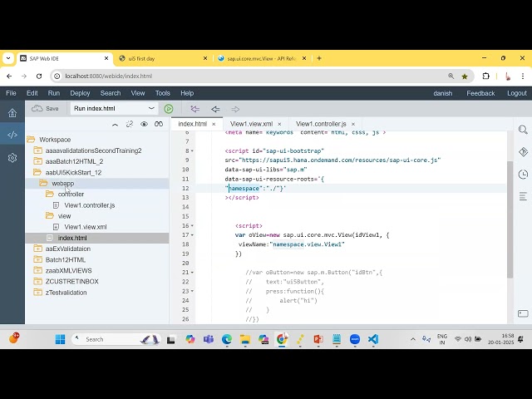Open the Git pane diamond icon

tap(523, 152)
